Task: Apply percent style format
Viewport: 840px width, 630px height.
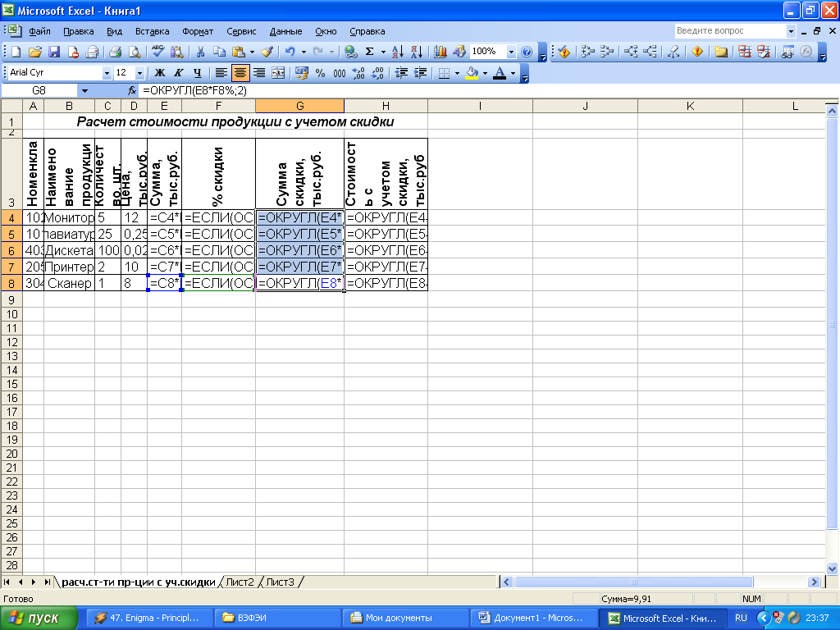Action: tap(321, 73)
